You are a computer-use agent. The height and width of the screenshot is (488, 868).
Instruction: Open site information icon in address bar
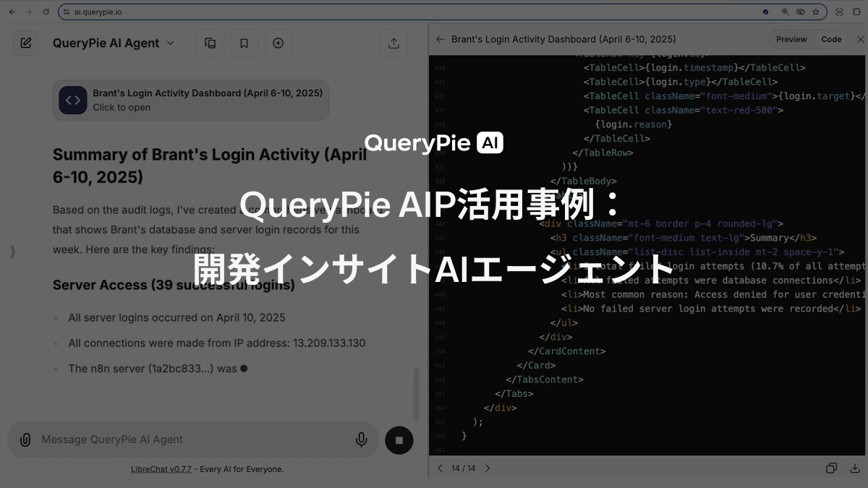[66, 12]
